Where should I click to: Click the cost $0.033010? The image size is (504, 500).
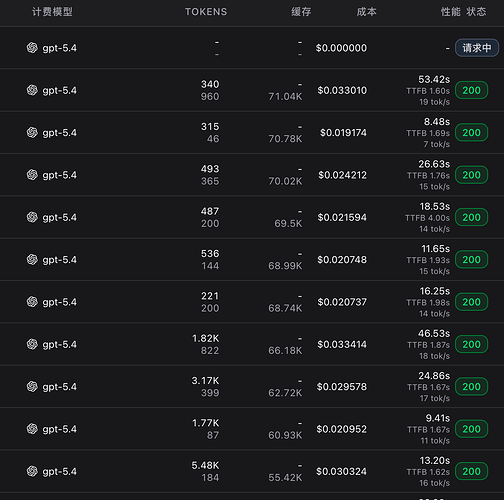[x=342, y=90]
